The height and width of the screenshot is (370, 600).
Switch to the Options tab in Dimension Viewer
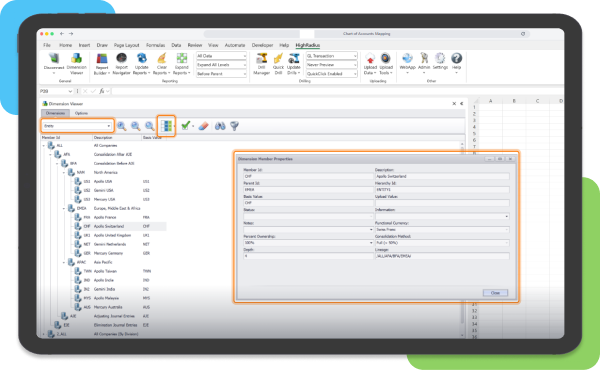(81, 113)
